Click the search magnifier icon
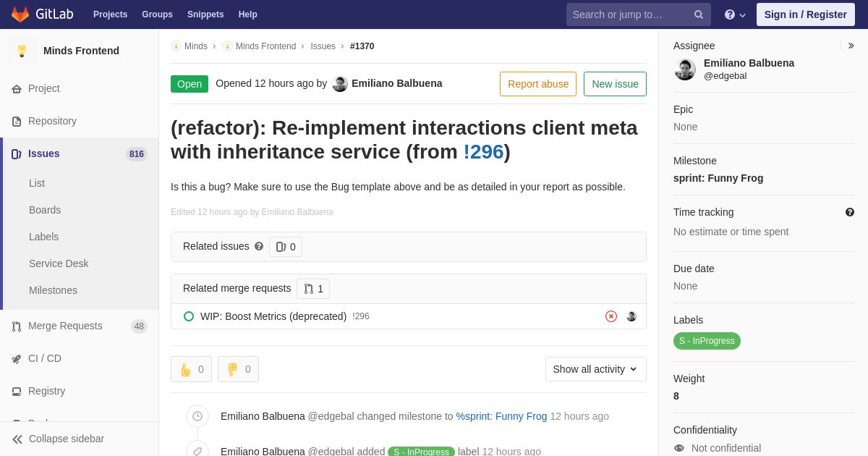 pos(699,14)
